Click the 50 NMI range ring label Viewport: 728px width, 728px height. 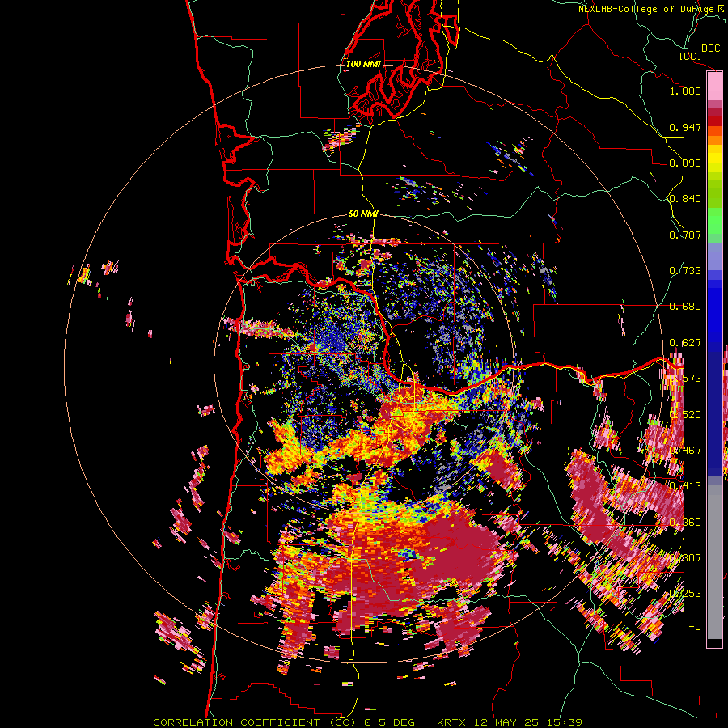[x=363, y=214]
